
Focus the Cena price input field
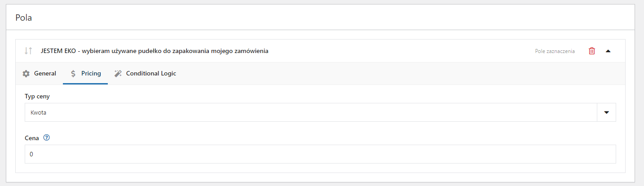point(320,154)
